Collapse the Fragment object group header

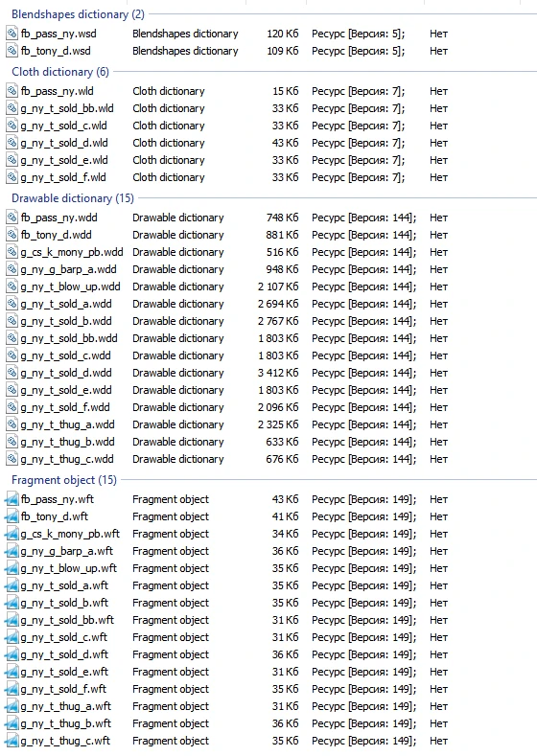[64, 480]
